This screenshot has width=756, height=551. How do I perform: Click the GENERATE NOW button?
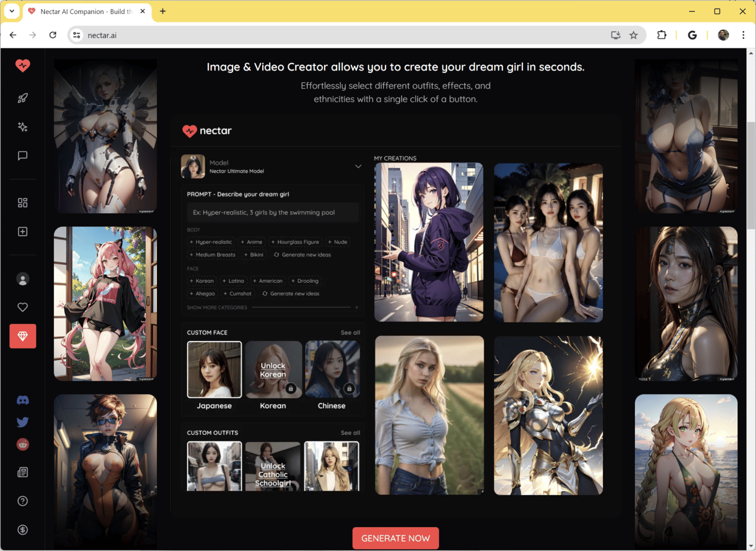(396, 538)
